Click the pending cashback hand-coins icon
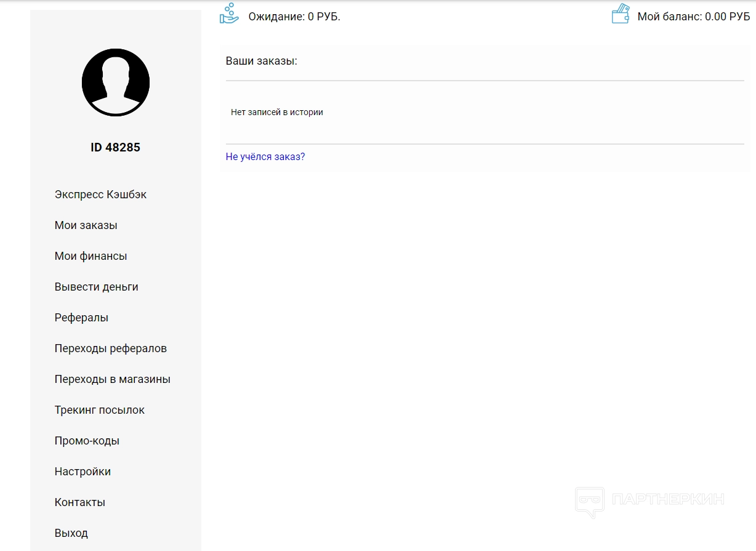This screenshot has width=756, height=551. click(229, 14)
